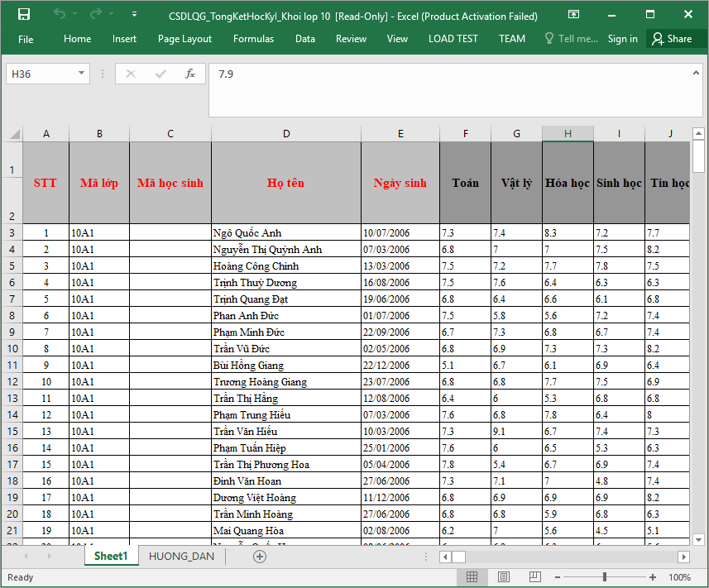
Task: Open the Name Box dropdown arrow
Action: pos(81,74)
